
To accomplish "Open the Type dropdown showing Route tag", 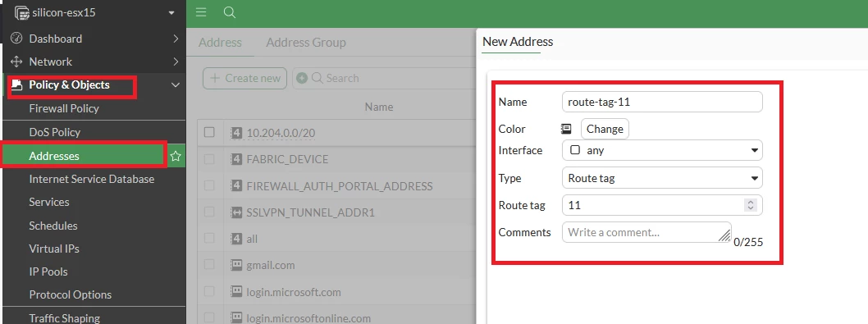I will (x=662, y=178).
